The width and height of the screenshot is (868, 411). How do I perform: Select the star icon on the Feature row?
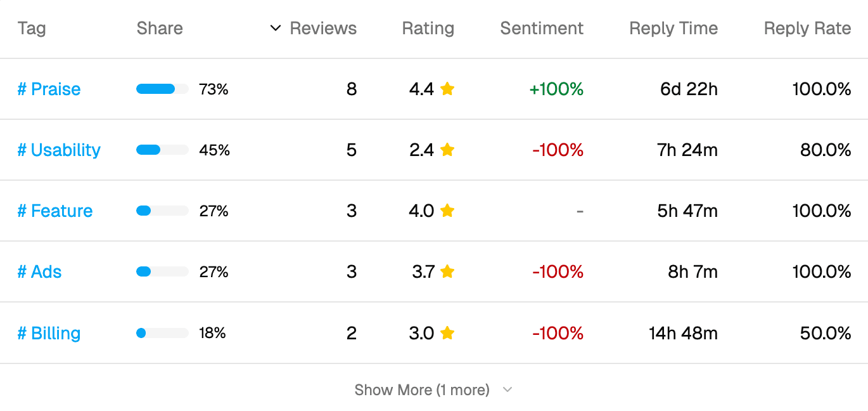pyautogui.click(x=447, y=211)
